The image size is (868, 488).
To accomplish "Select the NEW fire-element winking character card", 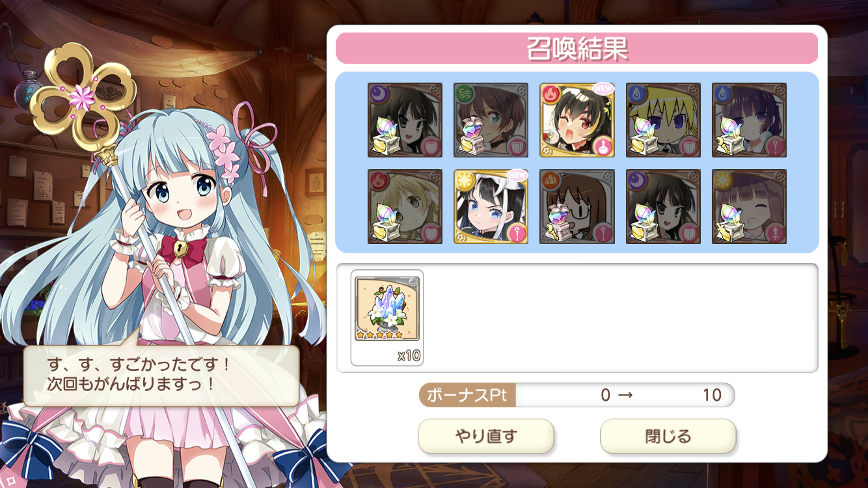I will (x=576, y=120).
